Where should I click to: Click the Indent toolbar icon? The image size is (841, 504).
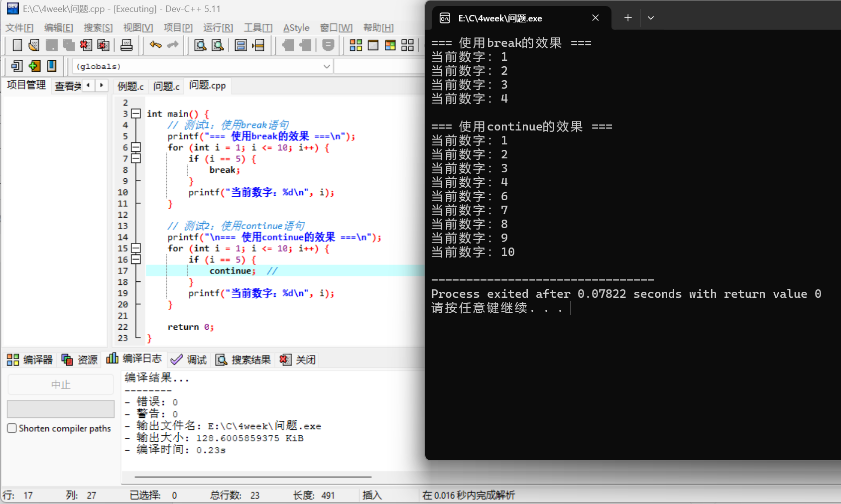pyautogui.click(x=305, y=45)
